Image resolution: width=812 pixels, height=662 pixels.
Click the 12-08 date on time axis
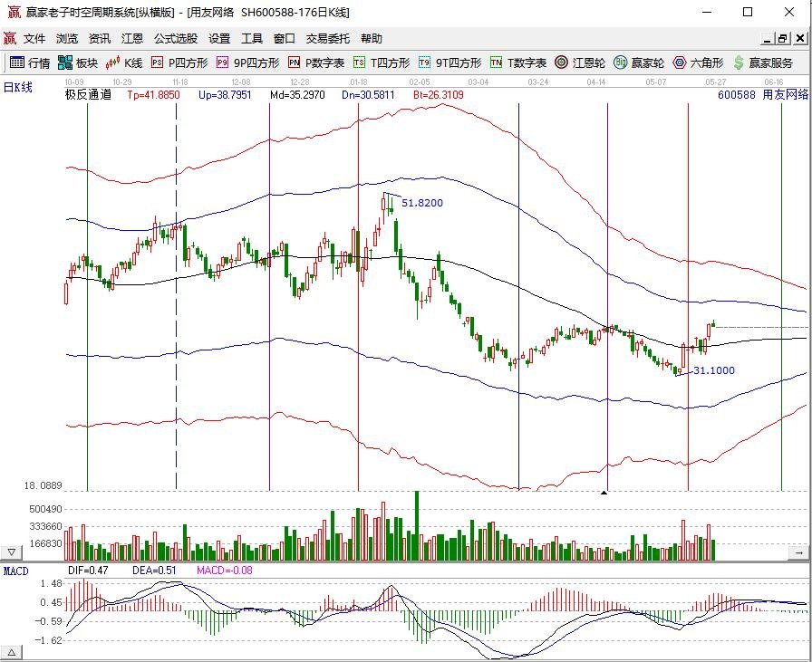[x=241, y=82]
